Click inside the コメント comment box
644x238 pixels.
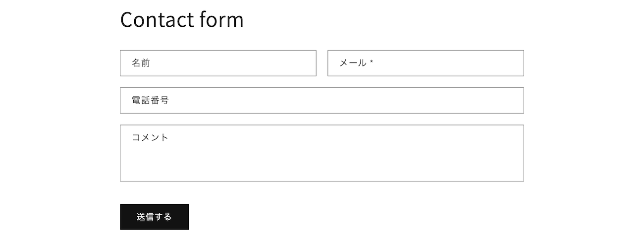tap(322, 153)
